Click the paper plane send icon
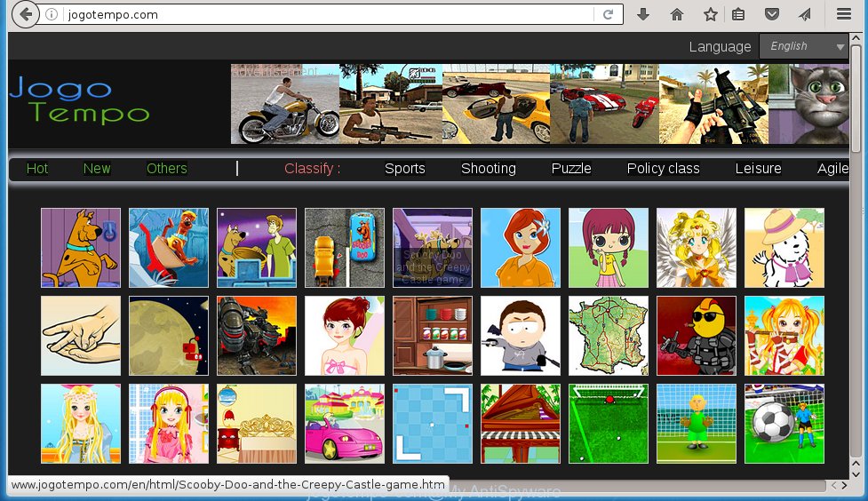This screenshot has height=501, width=868. [805, 14]
